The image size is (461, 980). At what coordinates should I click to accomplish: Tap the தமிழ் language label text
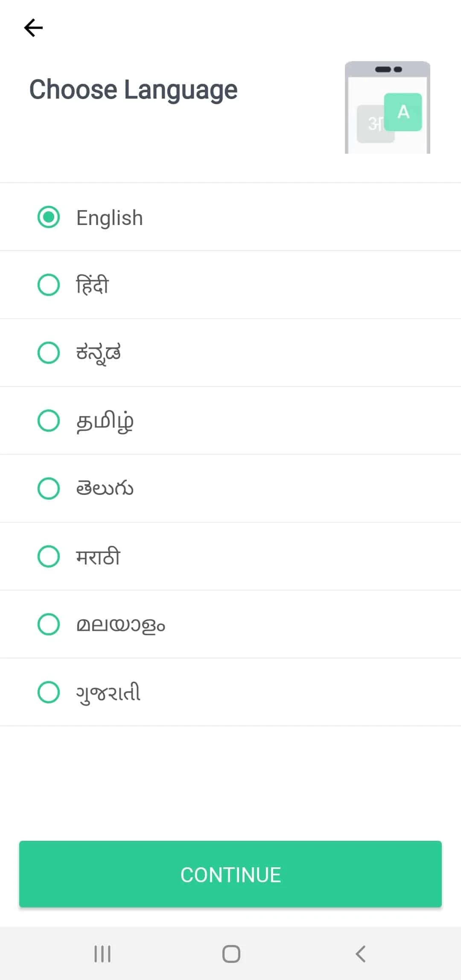tap(105, 421)
